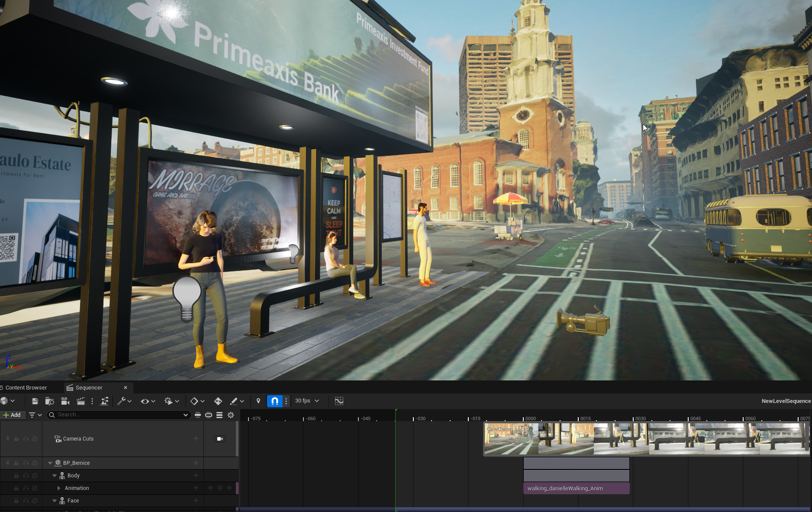
Task: Open the sequencer settings gear icon
Action: [231, 415]
